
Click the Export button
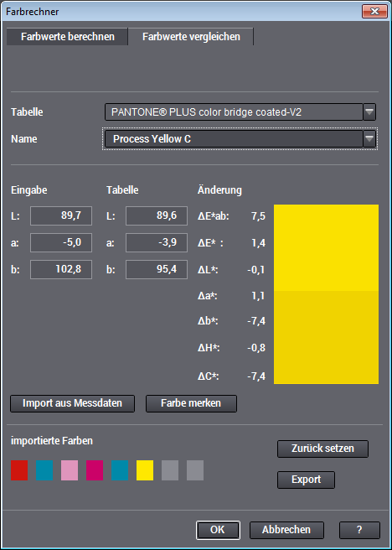tap(307, 480)
